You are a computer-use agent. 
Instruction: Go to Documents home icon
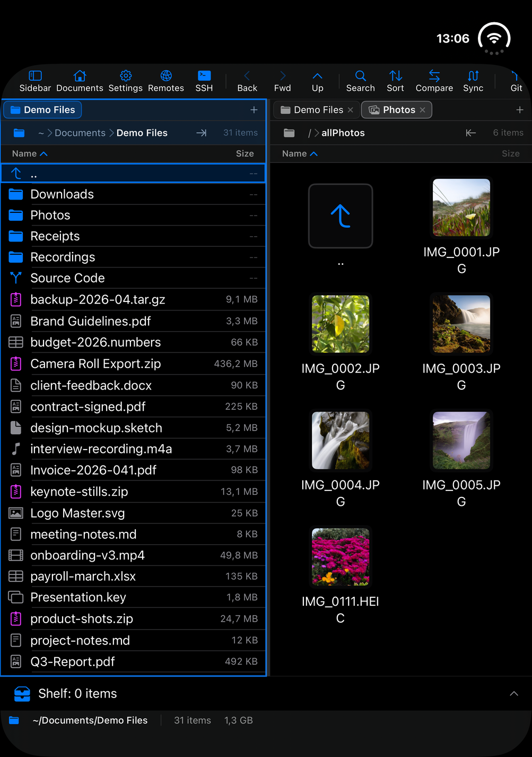(x=80, y=81)
